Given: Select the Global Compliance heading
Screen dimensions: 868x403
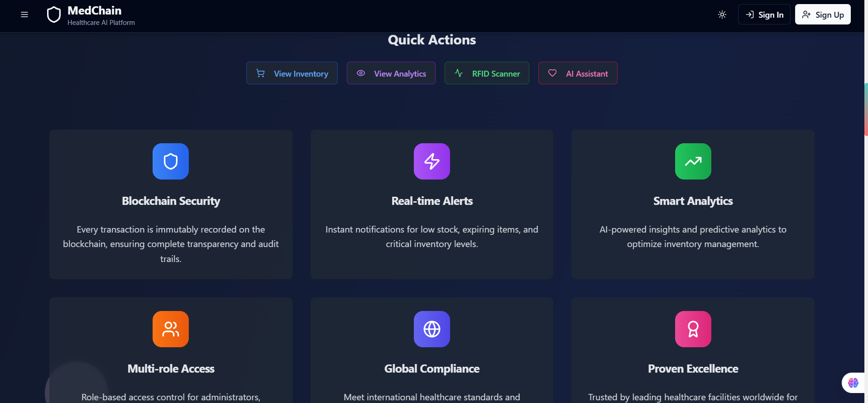Looking at the screenshot, I should [432, 369].
